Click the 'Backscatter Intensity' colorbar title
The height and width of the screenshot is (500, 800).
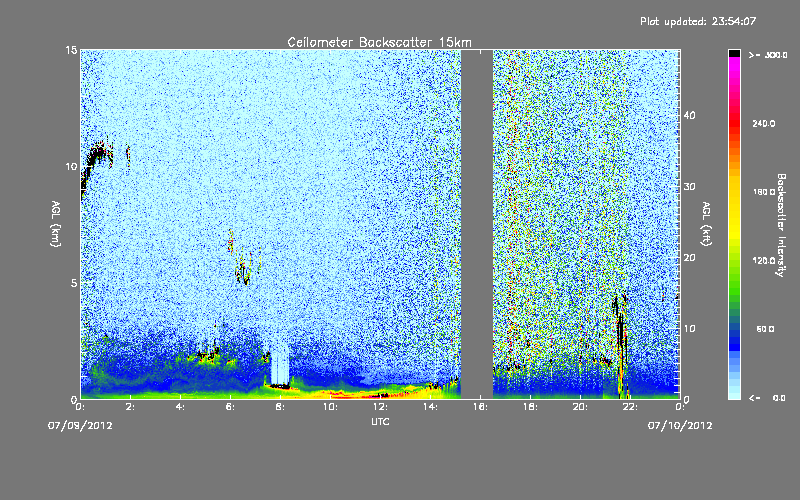point(781,225)
